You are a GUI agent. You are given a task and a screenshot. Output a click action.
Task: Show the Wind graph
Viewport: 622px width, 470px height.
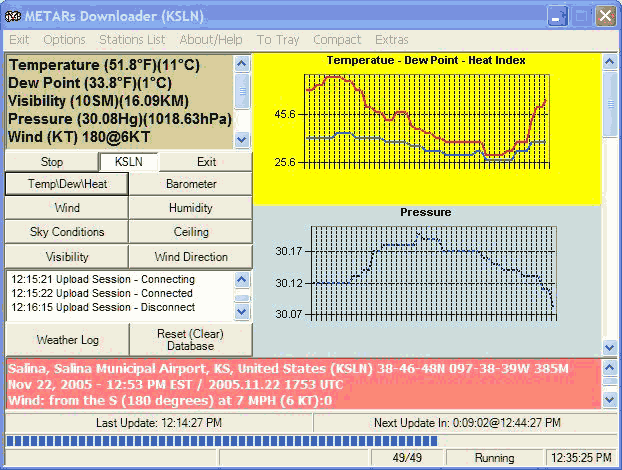(x=67, y=207)
